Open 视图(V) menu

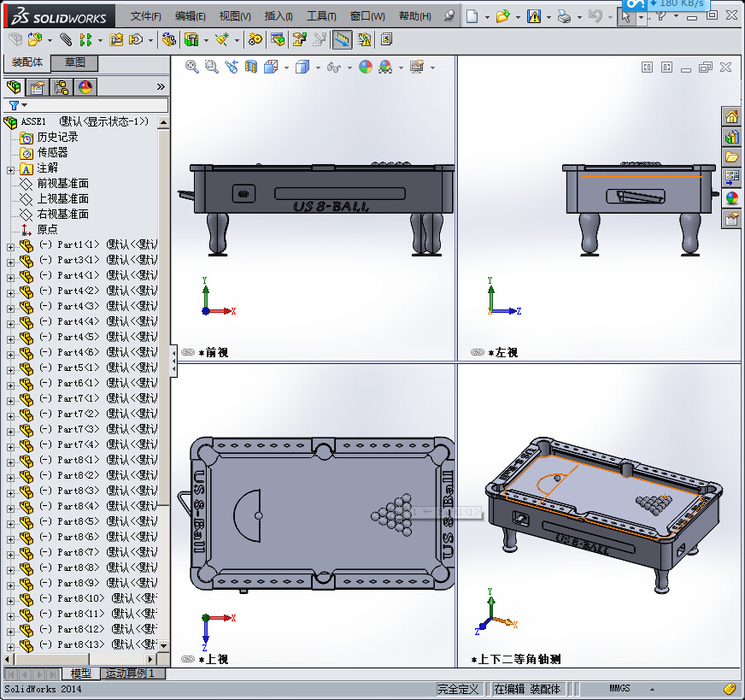tap(235, 16)
